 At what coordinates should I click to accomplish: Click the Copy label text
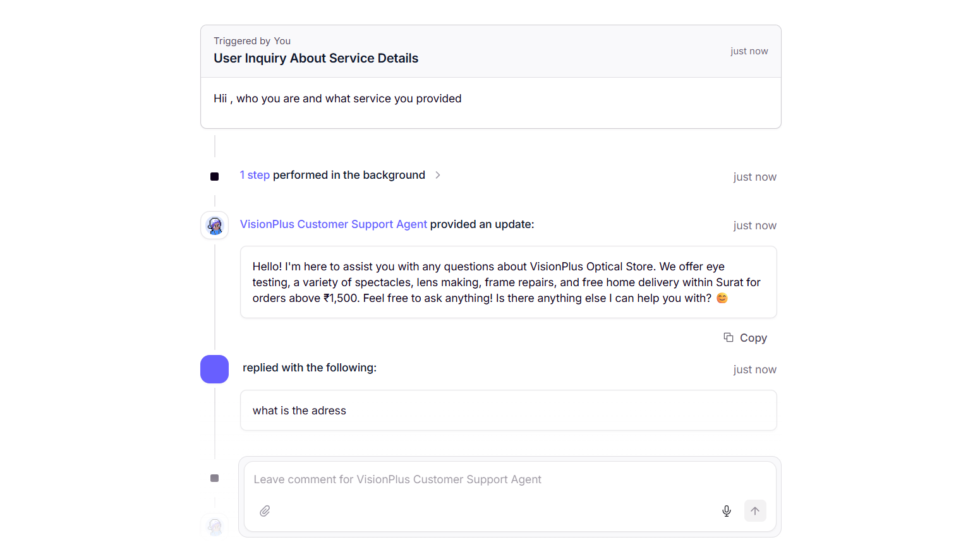click(x=753, y=338)
